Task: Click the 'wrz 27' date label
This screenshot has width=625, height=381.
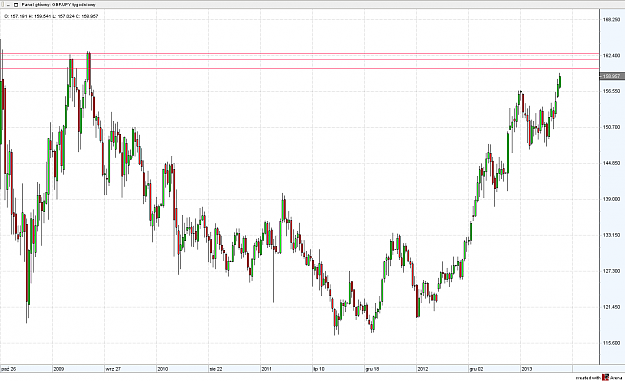Action: tap(113, 369)
